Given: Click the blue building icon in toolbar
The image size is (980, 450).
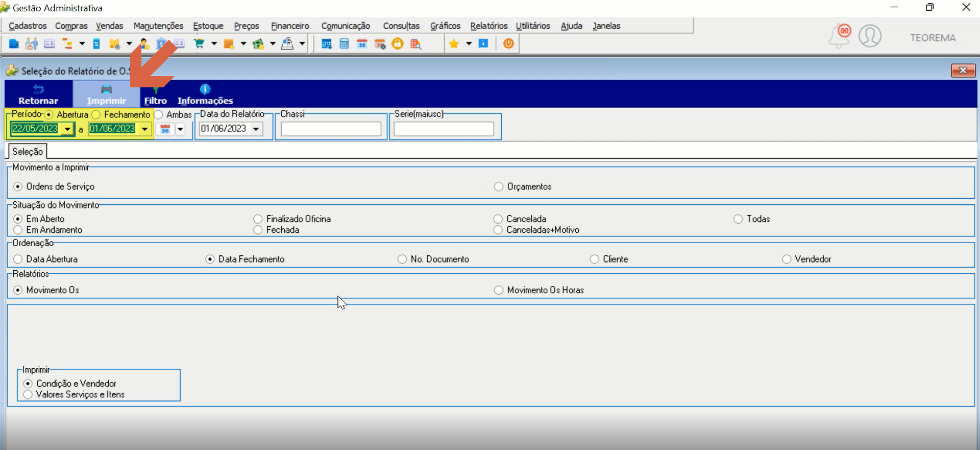Looking at the screenshot, I should pos(14,44).
